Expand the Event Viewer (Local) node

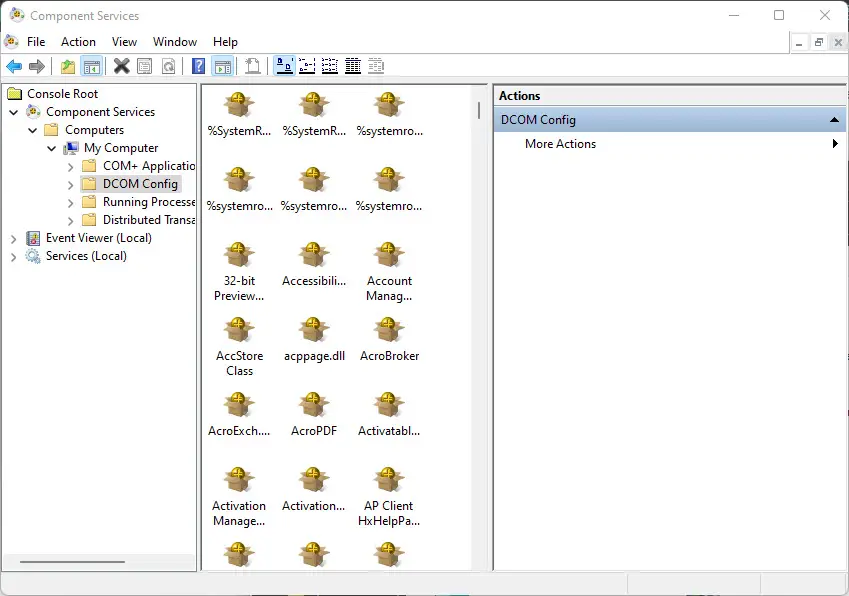click(14, 239)
